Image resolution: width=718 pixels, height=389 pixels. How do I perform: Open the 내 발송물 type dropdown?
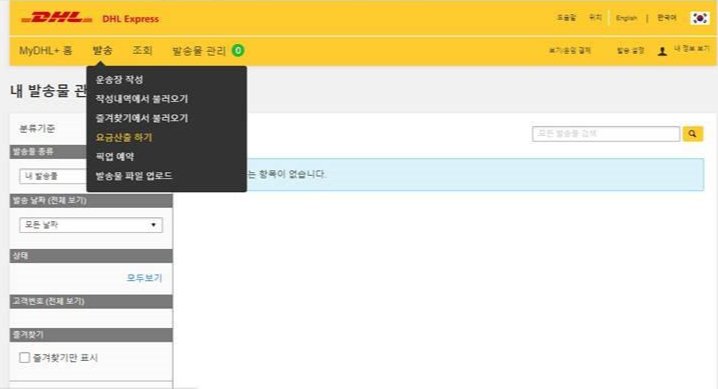click(x=53, y=176)
